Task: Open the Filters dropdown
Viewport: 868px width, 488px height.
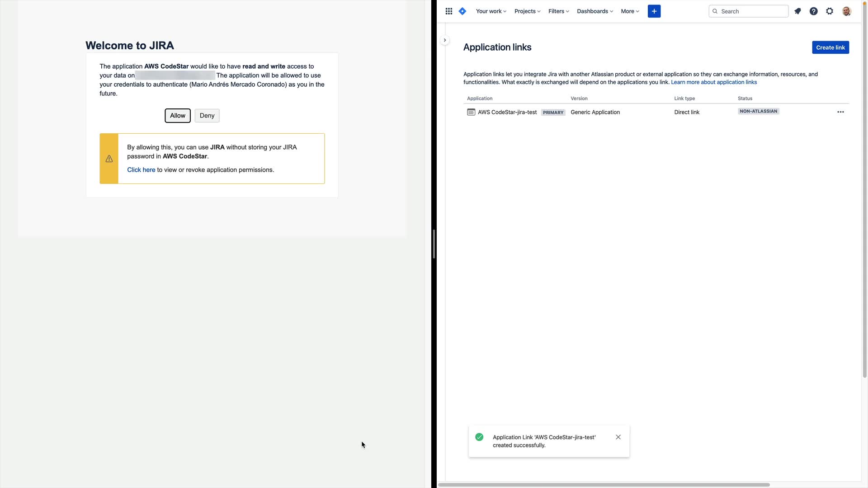Action: click(x=558, y=11)
